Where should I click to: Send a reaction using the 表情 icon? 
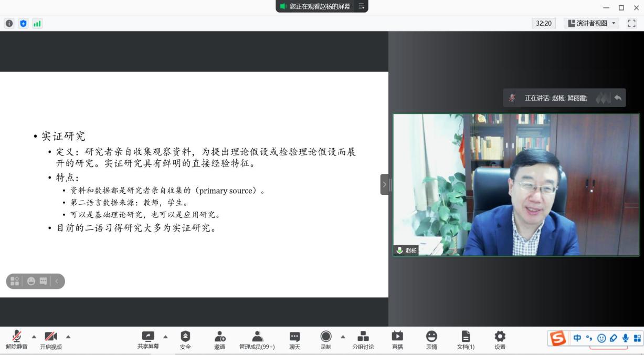pyautogui.click(x=431, y=340)
